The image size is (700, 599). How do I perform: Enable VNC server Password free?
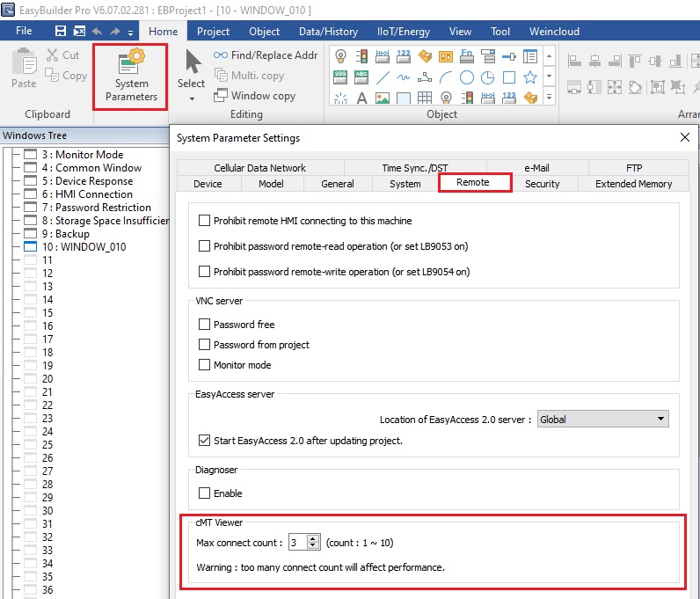point(204,325)
